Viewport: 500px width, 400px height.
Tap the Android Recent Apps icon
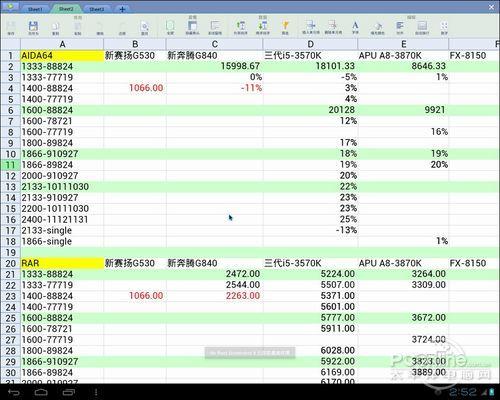tap(68, 392)
